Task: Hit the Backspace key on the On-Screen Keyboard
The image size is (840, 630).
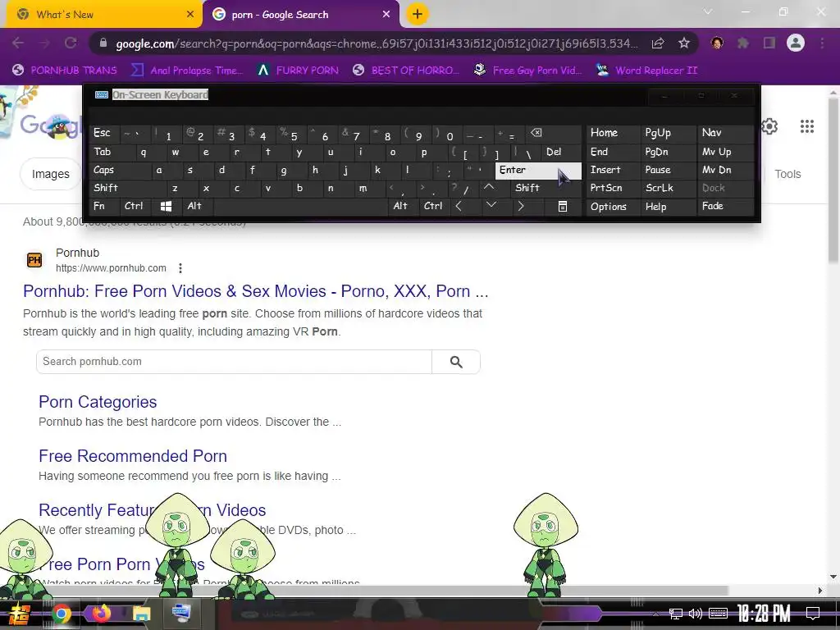Action: coord(554,134)
